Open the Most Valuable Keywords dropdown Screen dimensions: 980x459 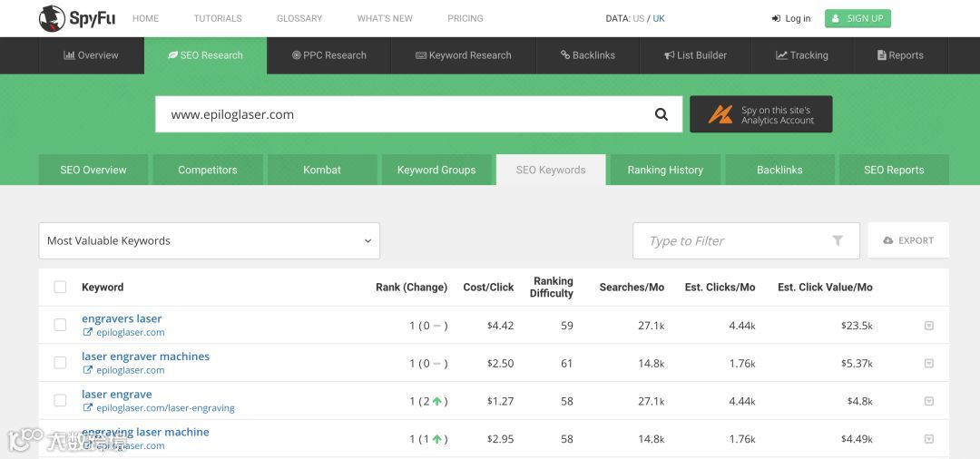point(210,240)
